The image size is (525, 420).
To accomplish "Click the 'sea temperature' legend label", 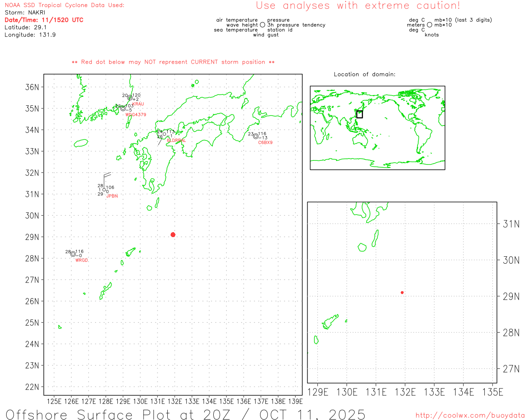I will [x=236, y=30].
